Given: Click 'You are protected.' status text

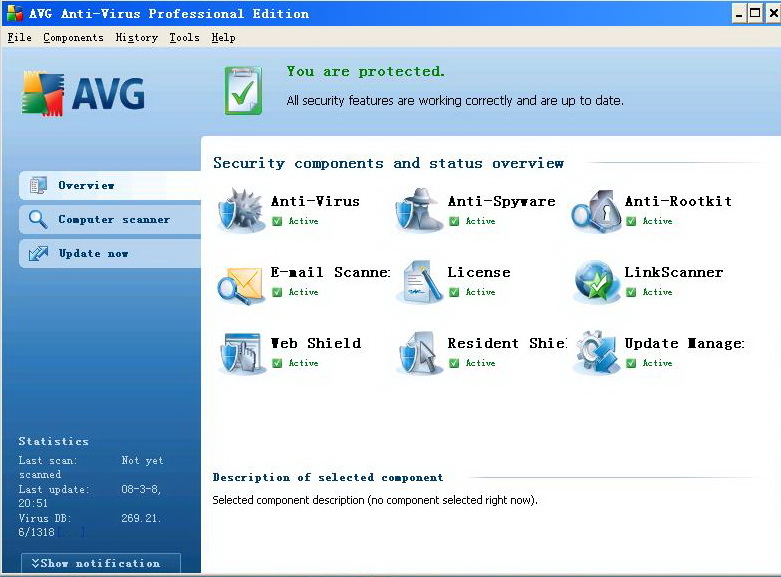Looking at the screenshot, I should 365,72.
